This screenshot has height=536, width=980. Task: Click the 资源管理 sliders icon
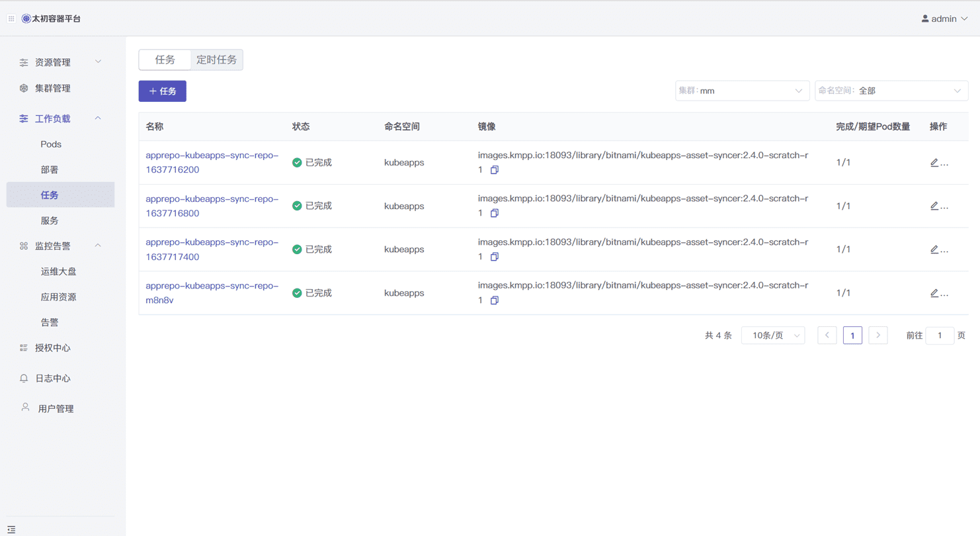coord(24,62)
